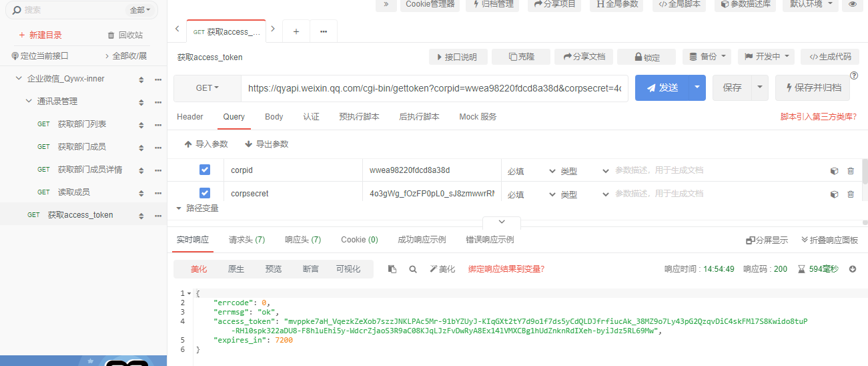Image resolution: width=868 pixels, height=366 pixels.
Task: Click the double-arrow expand icon in top toolbar
Action: point(385,4)
